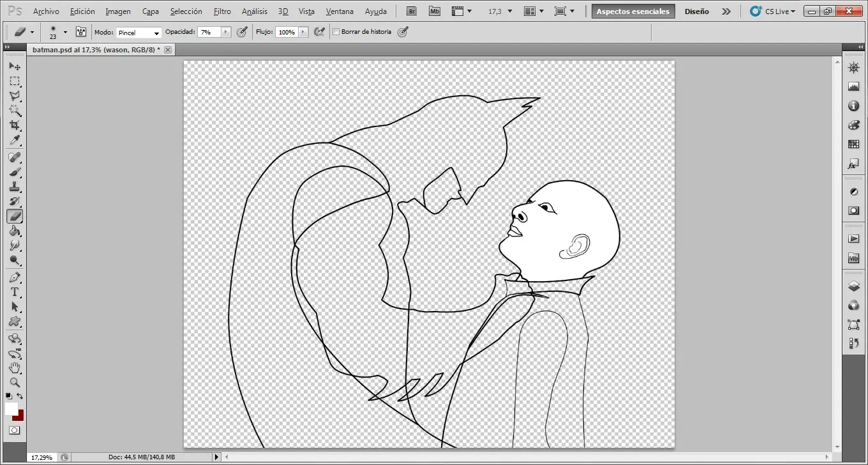868x465 pixels.
Task: Click the Aspectos esenciales workspace button
Action: point(632,11)
